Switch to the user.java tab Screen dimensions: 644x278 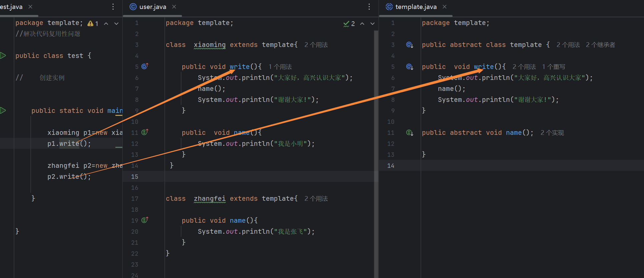click(x=152, y=7)
